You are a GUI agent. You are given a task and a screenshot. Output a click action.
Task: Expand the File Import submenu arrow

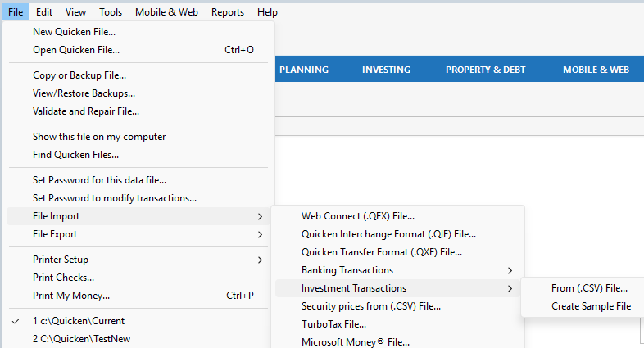coord(260,216)
